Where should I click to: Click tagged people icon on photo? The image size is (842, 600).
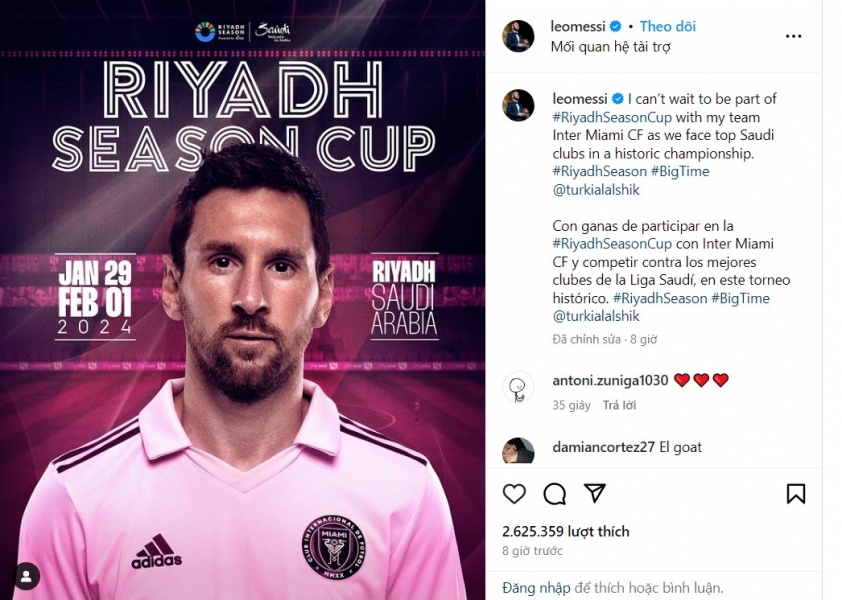point(26,576)
